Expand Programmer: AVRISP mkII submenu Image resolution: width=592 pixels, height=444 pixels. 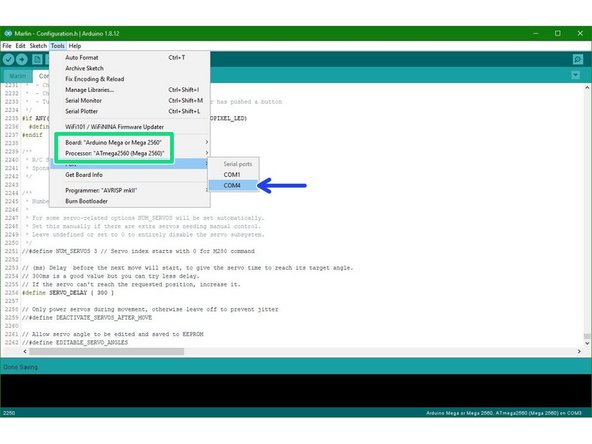[130, 190]
